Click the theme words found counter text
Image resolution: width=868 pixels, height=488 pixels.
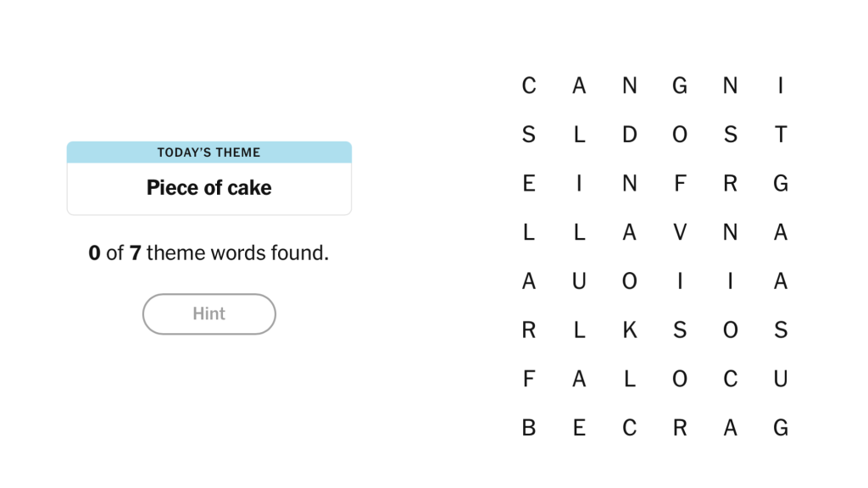(209, 252)
